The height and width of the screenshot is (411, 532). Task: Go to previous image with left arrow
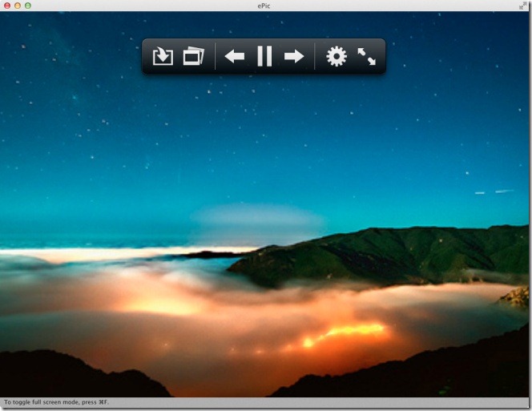pyautogui.click(x=235, y=56)
